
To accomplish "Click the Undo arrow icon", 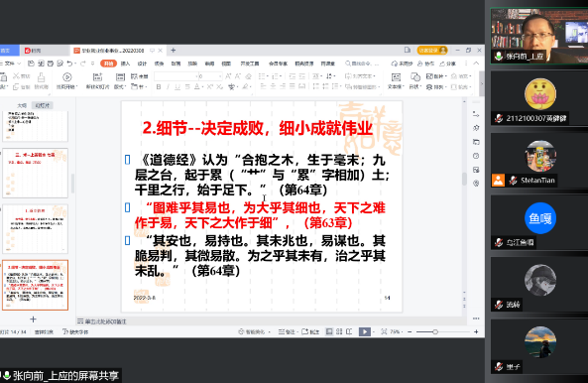I will pyautogui.click(x=69, y=64).
